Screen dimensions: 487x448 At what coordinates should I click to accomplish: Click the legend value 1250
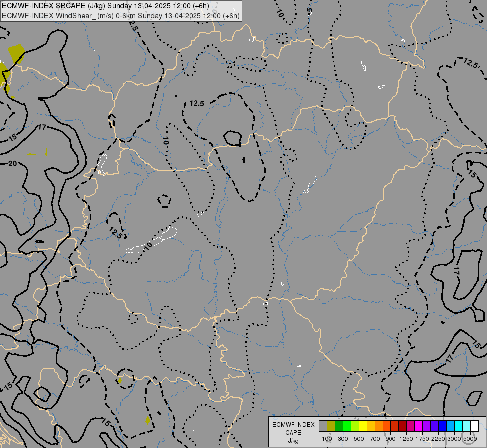[x=406, y=439]
